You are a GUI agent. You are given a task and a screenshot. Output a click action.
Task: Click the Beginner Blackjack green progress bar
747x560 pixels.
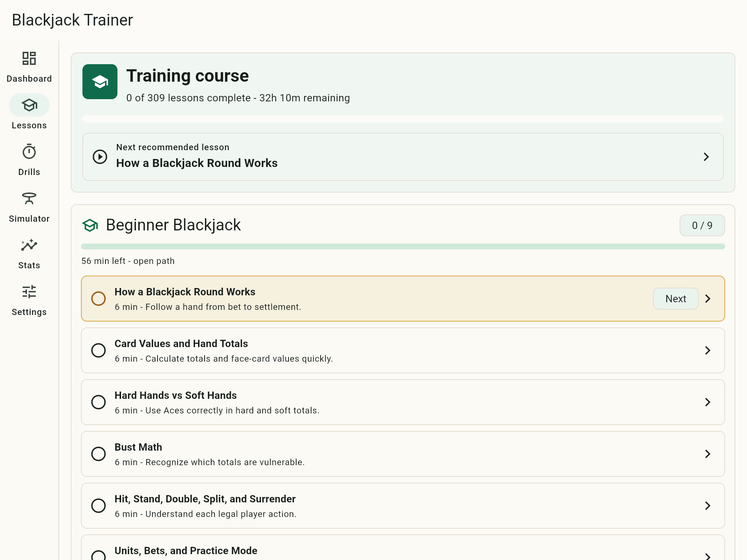coord(403,246)
